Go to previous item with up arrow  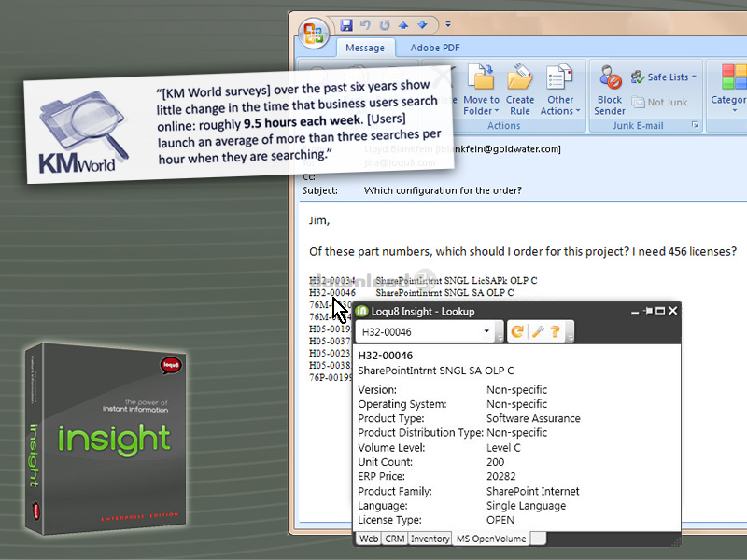point(403,25)
